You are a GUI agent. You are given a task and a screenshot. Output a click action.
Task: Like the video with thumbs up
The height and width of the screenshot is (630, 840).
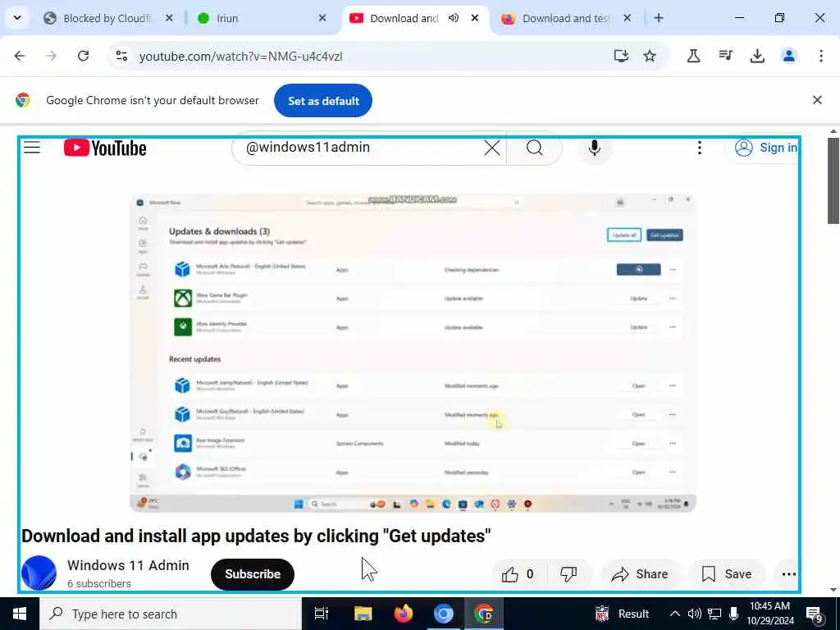pos(518,574)
